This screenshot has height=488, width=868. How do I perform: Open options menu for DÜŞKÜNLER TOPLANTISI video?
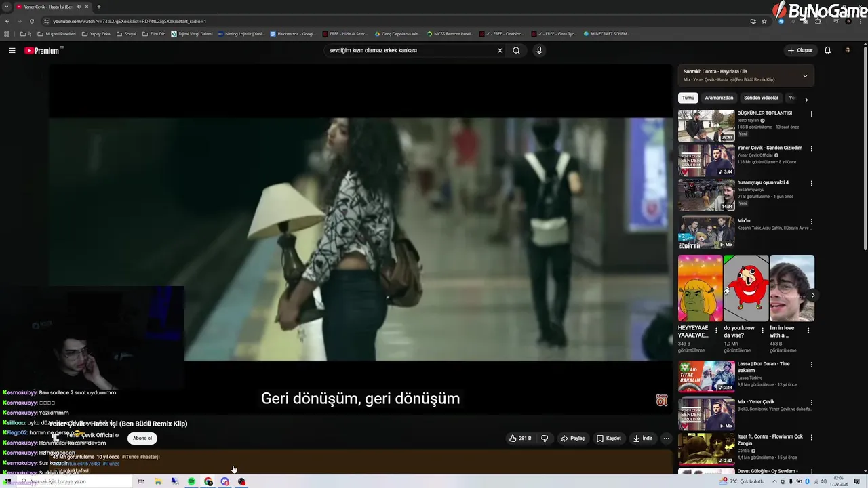(811, 114)
